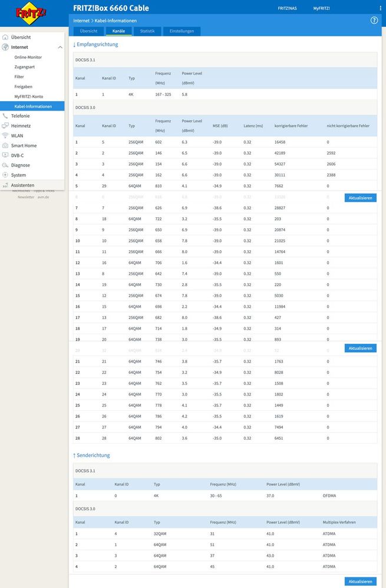Viewport: 386px width, 588px height.
Task: Open Zugangsart submenu item
Action: click(x=25, y=67)
